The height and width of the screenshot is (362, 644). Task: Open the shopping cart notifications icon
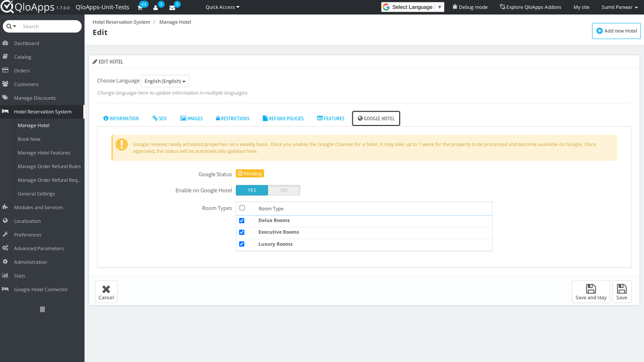pyautogui.click(x=140, y=7)
